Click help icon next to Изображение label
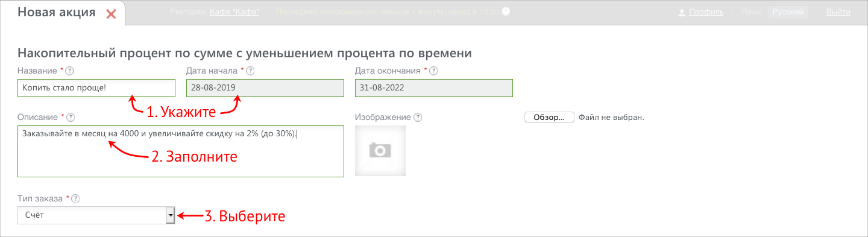The image size is (868, 237). pyautogui.click(x=418, y=117)
